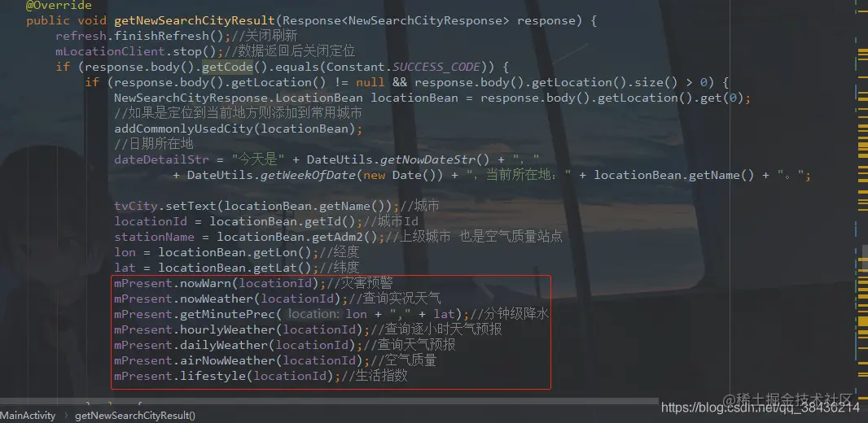Click the SUCCESS_CODE constant
This screenshot has height=423, width=868.
[436, 67]
